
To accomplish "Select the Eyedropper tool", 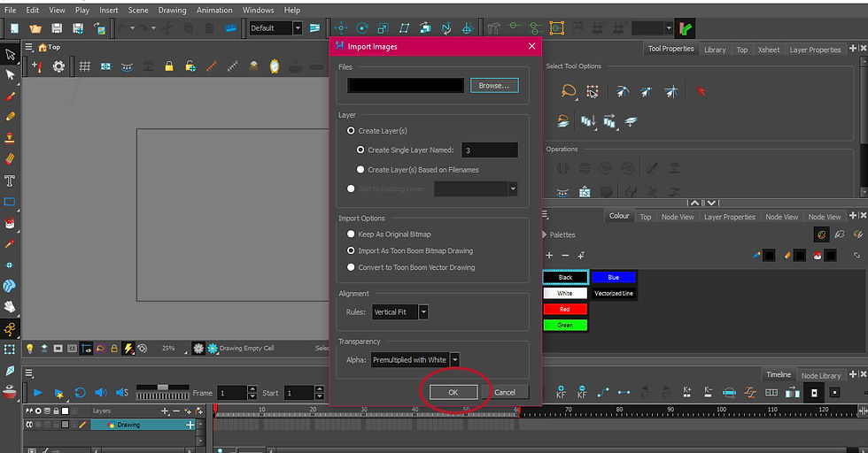I will pyautogui.click(x=10, y=244).
